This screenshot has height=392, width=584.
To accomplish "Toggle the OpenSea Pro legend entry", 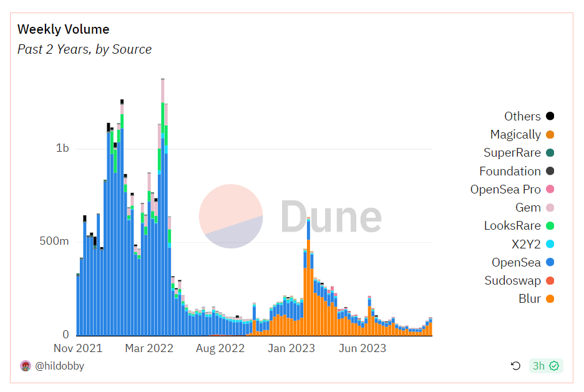I will (x=512, y=189).
